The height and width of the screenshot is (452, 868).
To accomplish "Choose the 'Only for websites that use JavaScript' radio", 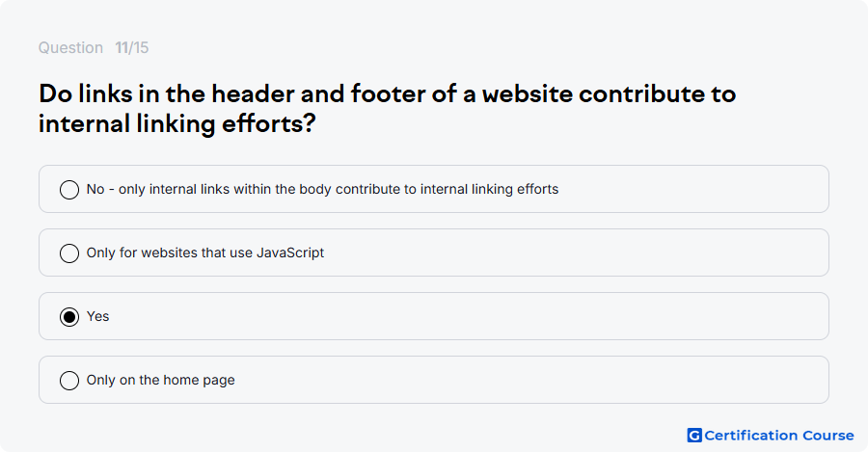I will click(69, 253).
